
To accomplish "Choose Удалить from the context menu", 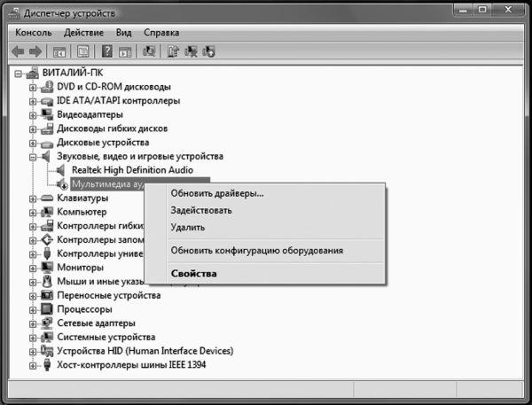I will (x=187, y=228).
